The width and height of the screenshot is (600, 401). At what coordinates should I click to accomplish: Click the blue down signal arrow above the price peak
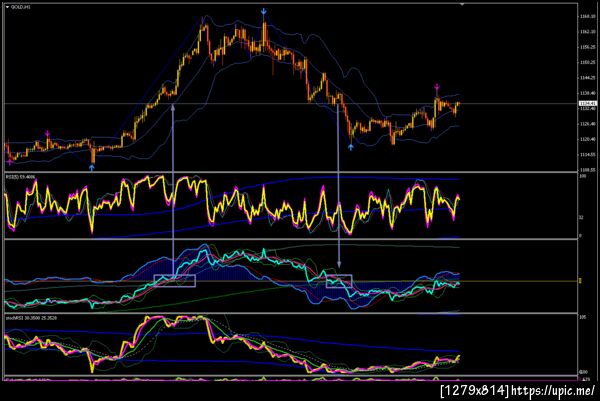(x=264, y=12)
